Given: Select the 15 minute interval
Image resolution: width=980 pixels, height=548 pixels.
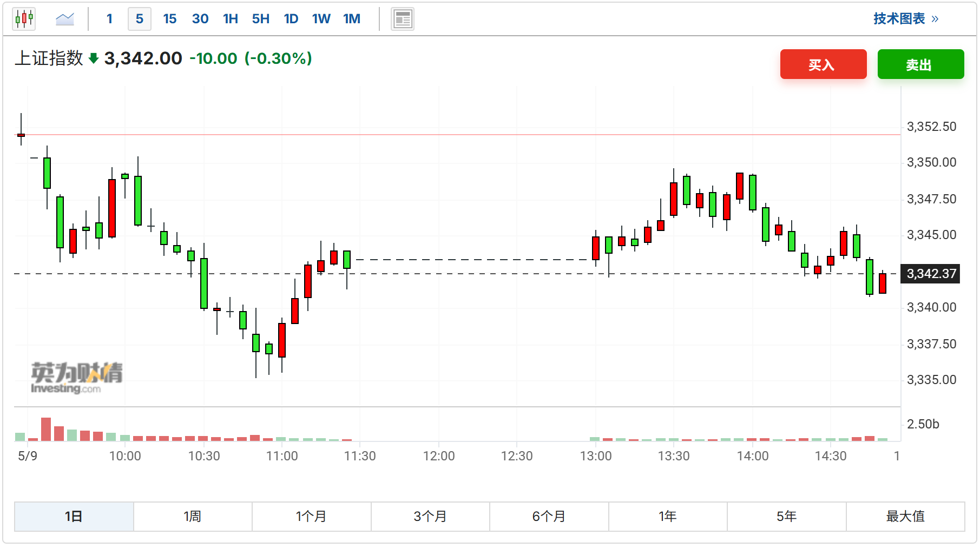Looking at the screenshot, I should click(170, 19).
